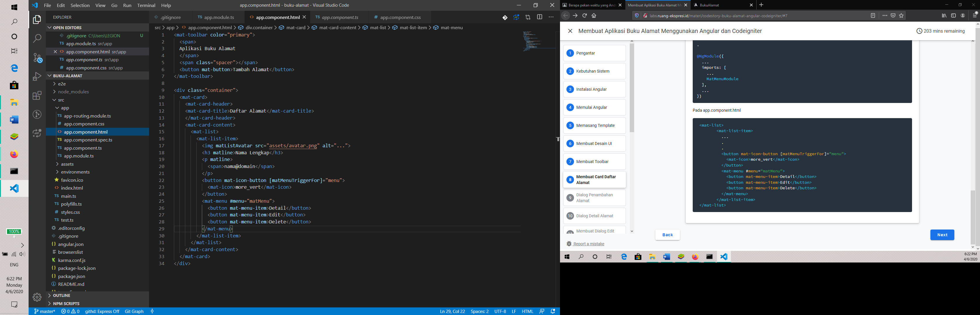Open Microsoft Word from the left vertical taskbar
This screenshot has width=980, height=315.
14,120
